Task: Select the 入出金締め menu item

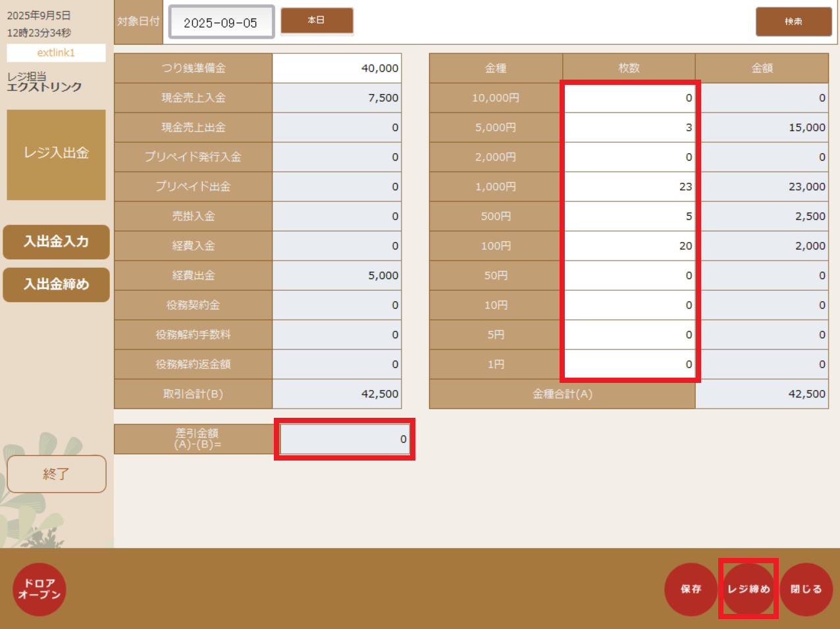Action: tap(56, 285)
